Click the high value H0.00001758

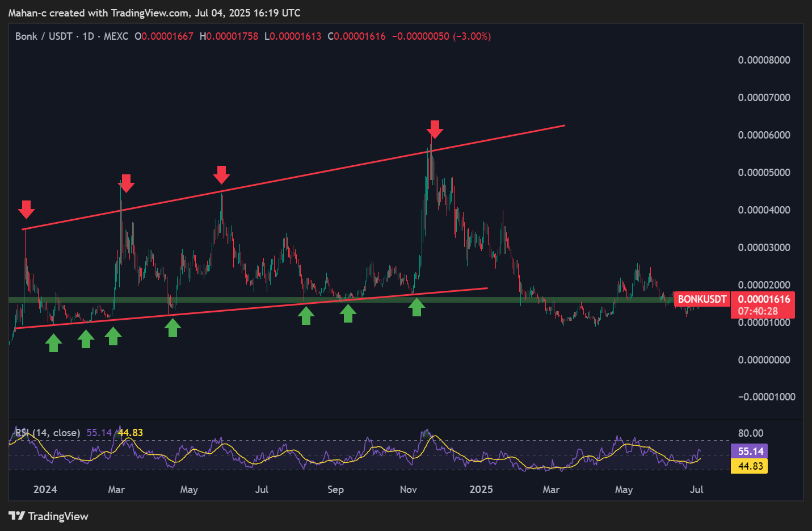click(x=229, y=36)
